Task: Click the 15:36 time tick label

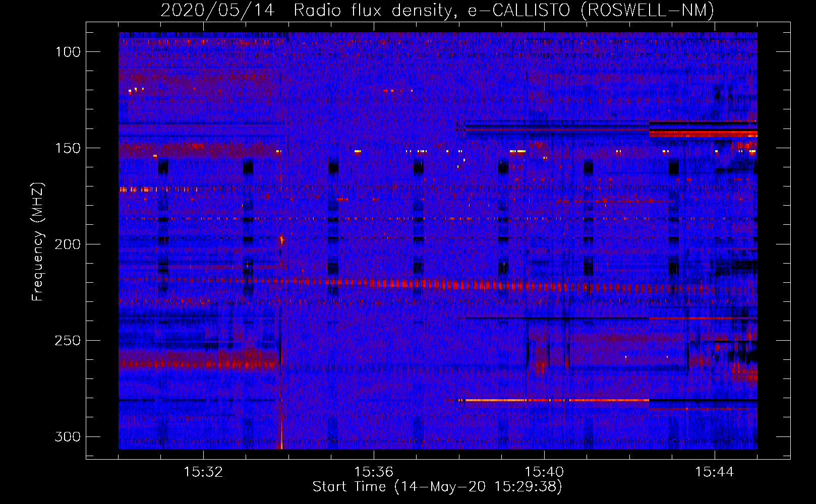Action: tap(374, 472)
